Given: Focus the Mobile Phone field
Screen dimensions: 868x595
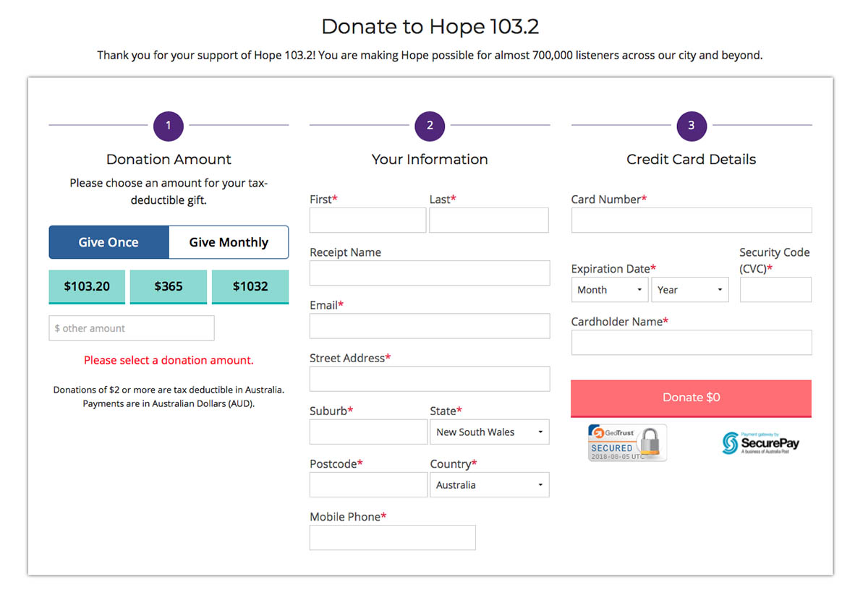Looking at the screenshot, I should pyautogui.click(x=393, y=538).
